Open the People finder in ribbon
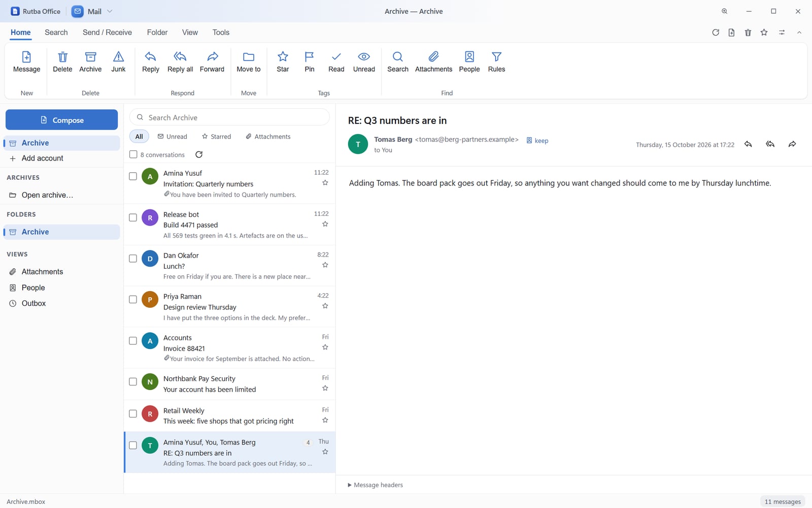 click(x=469, y=62)
